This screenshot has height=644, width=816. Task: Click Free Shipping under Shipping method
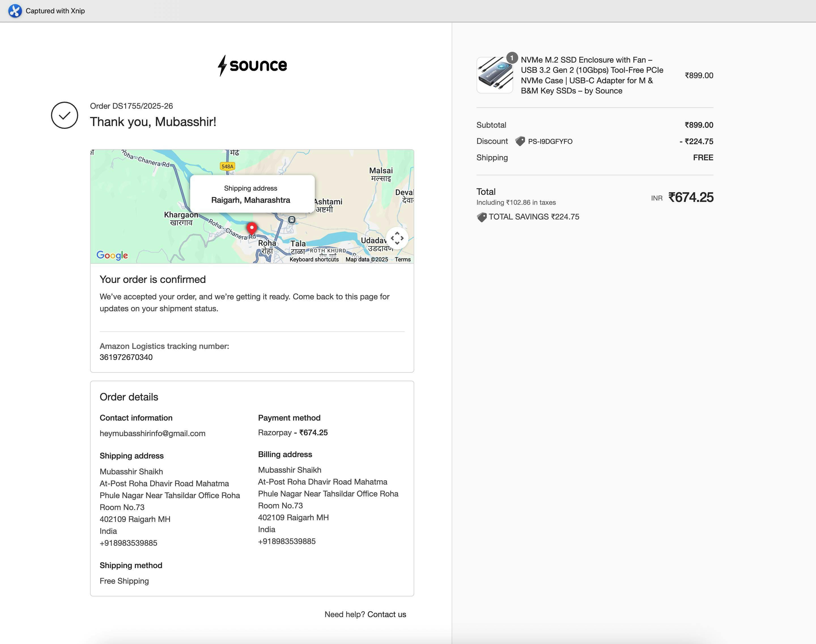124,581
